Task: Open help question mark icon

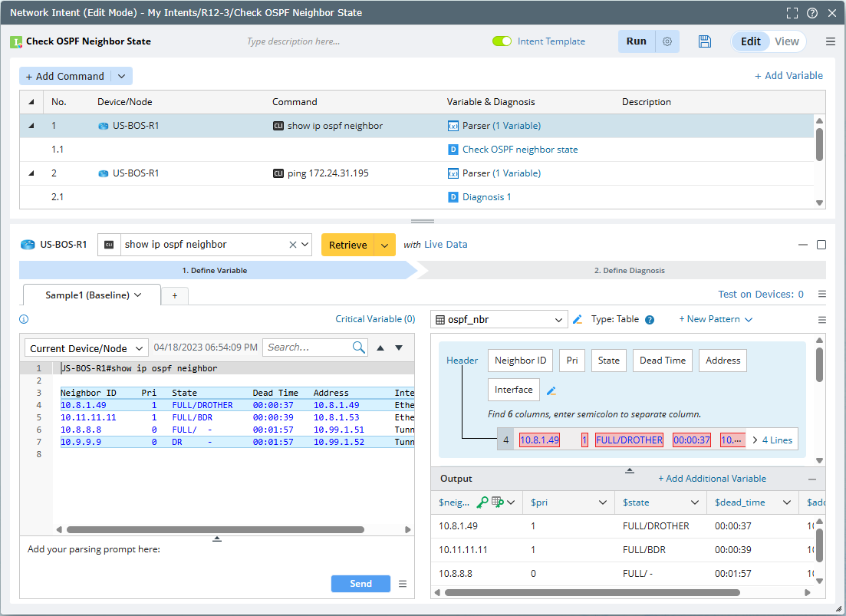Action: point(812,13)
